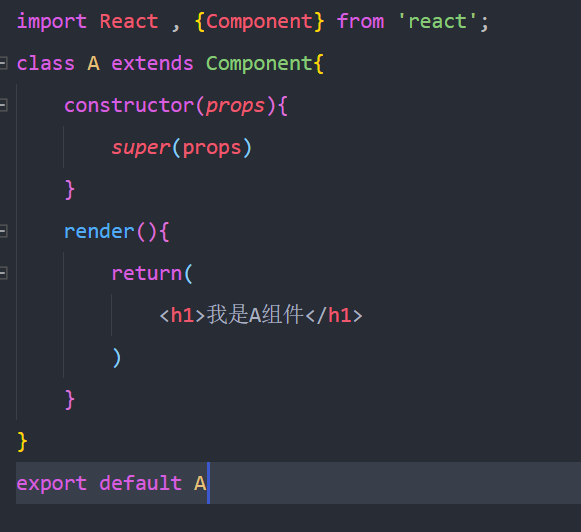Click the text 我是A组件
Viewport: 581px width, 532px height.
(x=255, y=315)
